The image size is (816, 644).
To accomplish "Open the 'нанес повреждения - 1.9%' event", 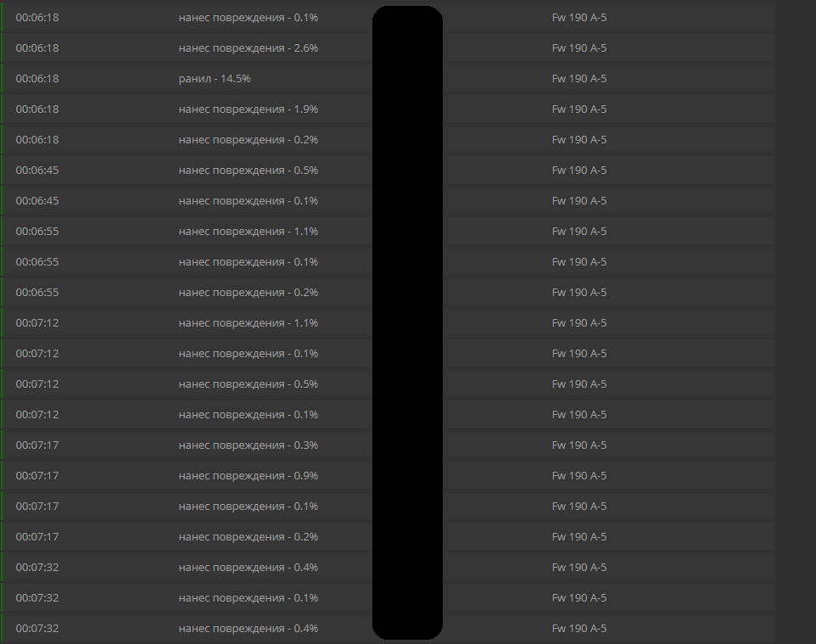I will pyautogui.click(x=388, y=109).
